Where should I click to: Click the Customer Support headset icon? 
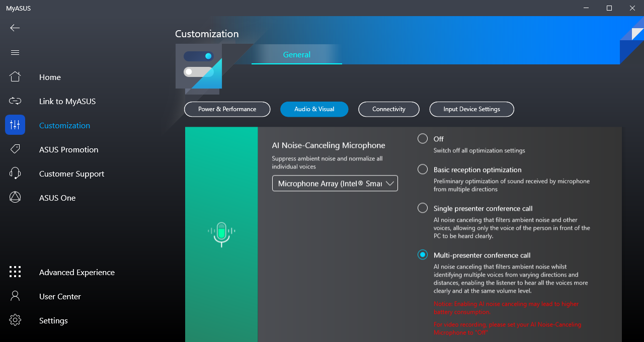[x=15, y=173]
